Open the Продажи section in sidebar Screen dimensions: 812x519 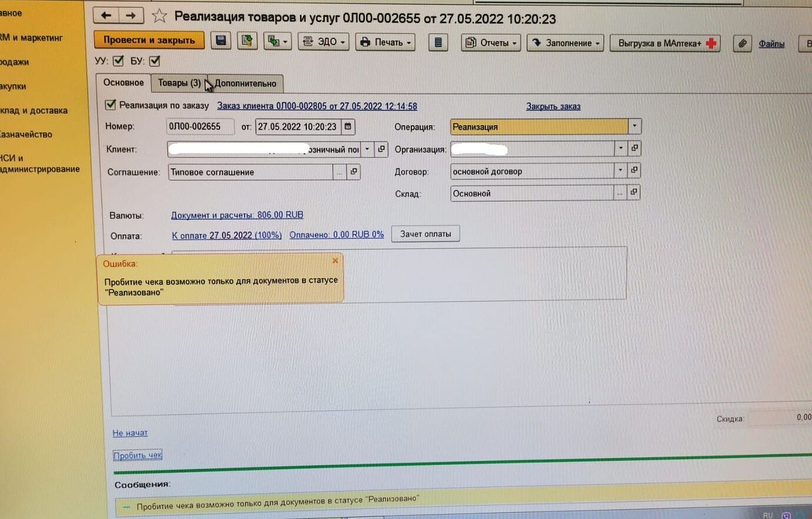[15, 62]
